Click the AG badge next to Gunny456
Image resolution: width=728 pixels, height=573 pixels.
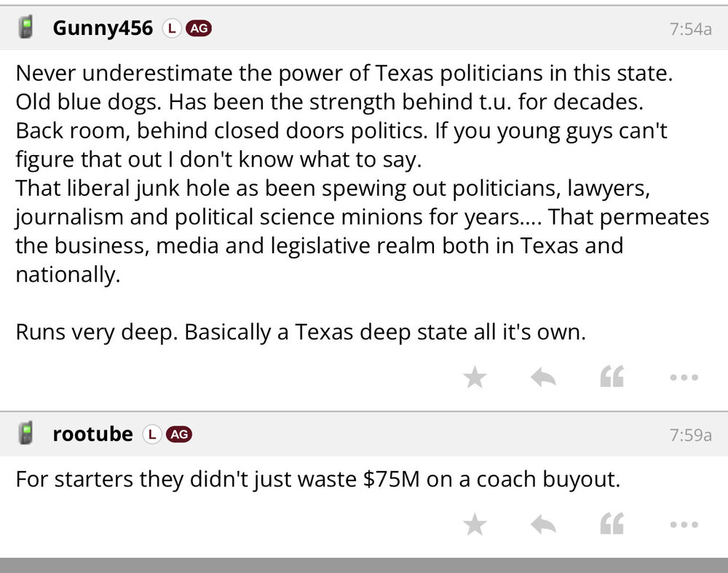[199, 28]
